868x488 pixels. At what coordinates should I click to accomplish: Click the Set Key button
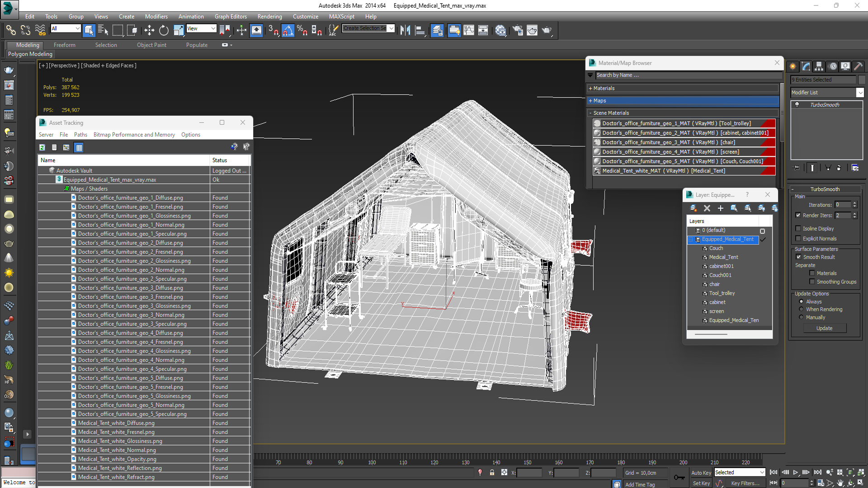click(701, 483)
